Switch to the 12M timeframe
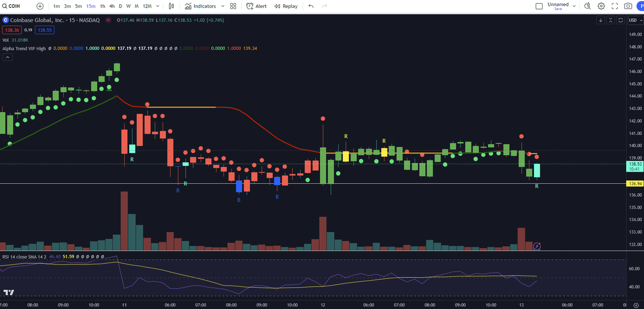This screenshot has height=309, width=644. [x=147, y=6]
